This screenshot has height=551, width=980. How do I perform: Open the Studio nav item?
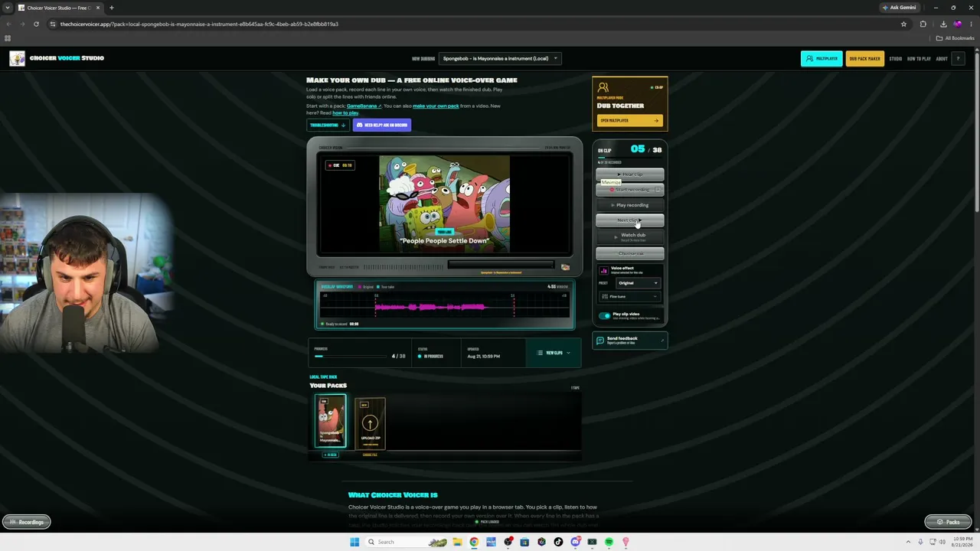[895, 58]
